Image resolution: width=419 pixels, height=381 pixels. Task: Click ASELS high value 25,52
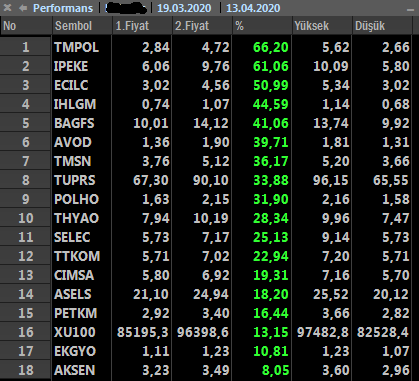tap(331, 294)
